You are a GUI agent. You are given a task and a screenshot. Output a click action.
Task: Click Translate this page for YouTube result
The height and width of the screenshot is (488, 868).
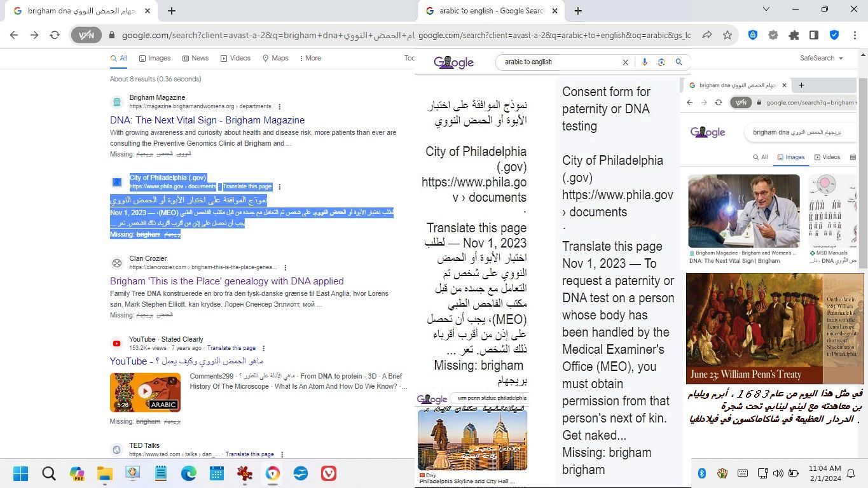tap(231, 349)
